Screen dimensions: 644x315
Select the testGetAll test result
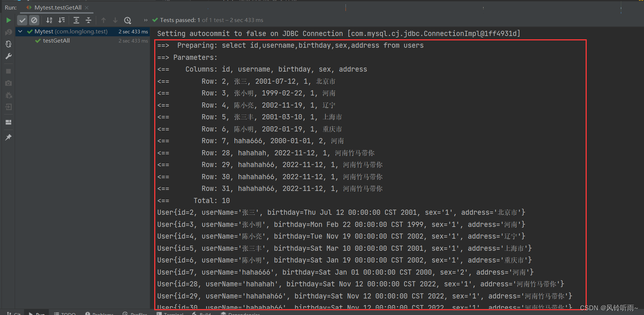[56, 41]
